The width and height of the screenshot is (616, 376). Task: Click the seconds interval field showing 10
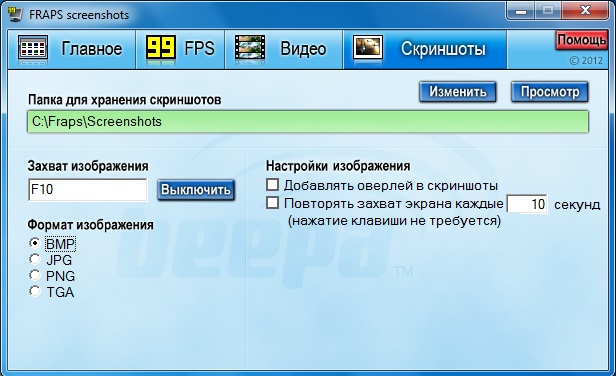point(527,204)
